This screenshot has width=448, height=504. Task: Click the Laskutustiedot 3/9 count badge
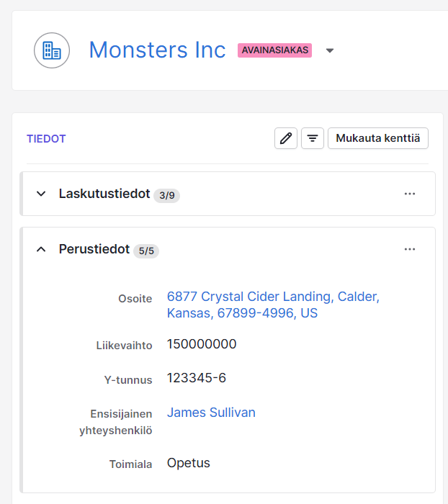(x=166, y=195)
